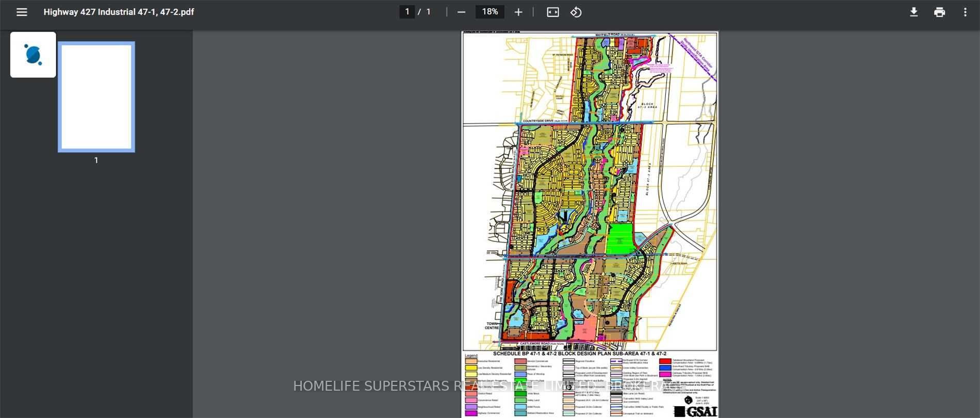The image size is (980, 418).
Task: Click the Town Centre label on the map
Action: 493,326
